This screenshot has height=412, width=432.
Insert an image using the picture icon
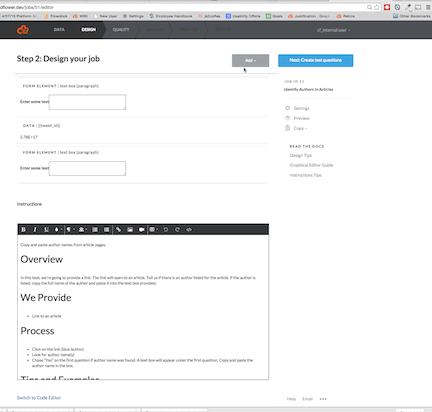130,229
